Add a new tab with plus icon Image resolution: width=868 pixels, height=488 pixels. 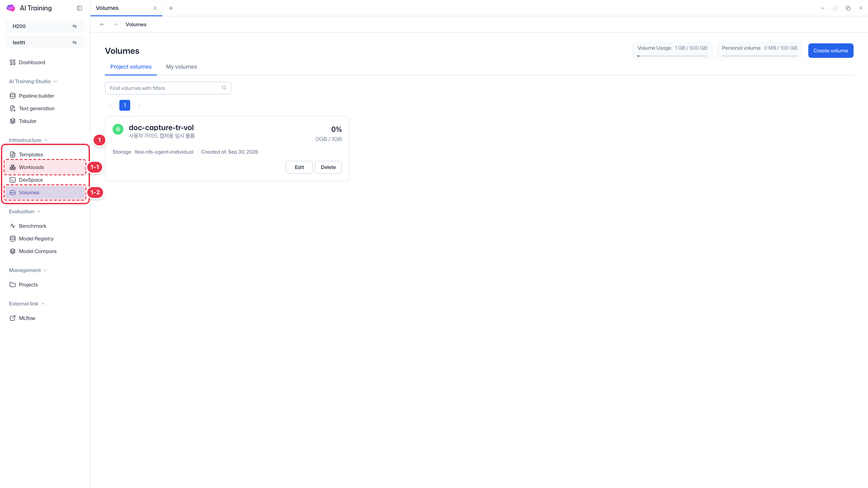171,8
